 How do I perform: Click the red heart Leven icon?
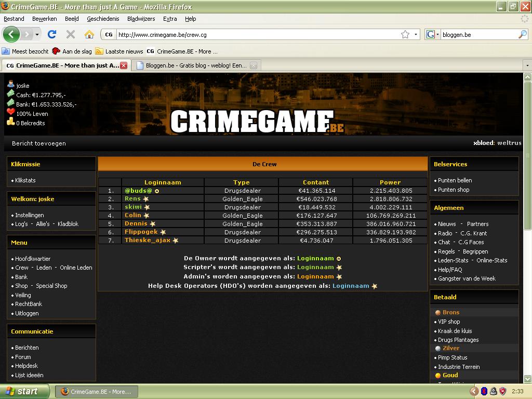(10, 112)
